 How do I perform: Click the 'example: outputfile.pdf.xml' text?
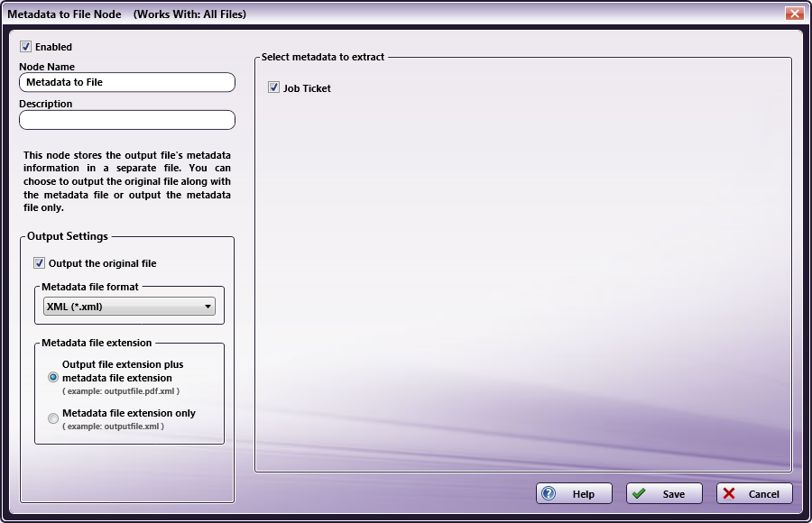tap(121, 391)
